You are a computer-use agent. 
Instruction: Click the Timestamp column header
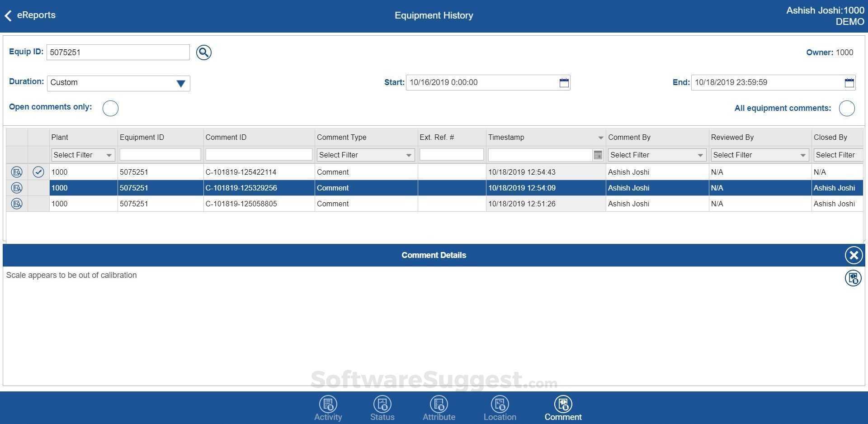506,137
